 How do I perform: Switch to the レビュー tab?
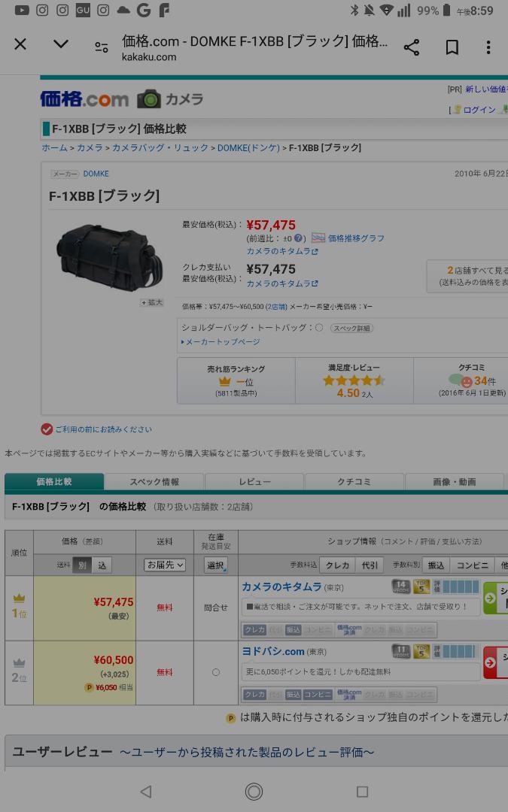point(254,482)
